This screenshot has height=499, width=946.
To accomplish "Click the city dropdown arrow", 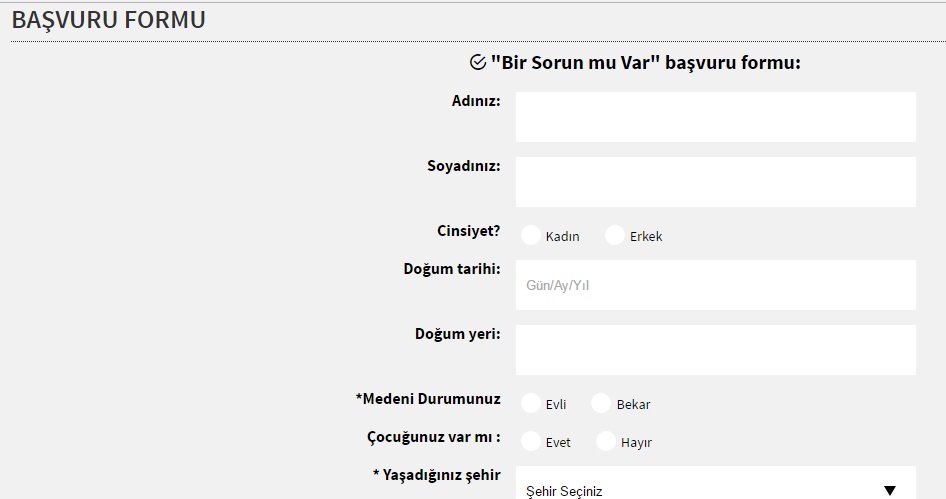I will pyautogui.click(x=890, y=491).
